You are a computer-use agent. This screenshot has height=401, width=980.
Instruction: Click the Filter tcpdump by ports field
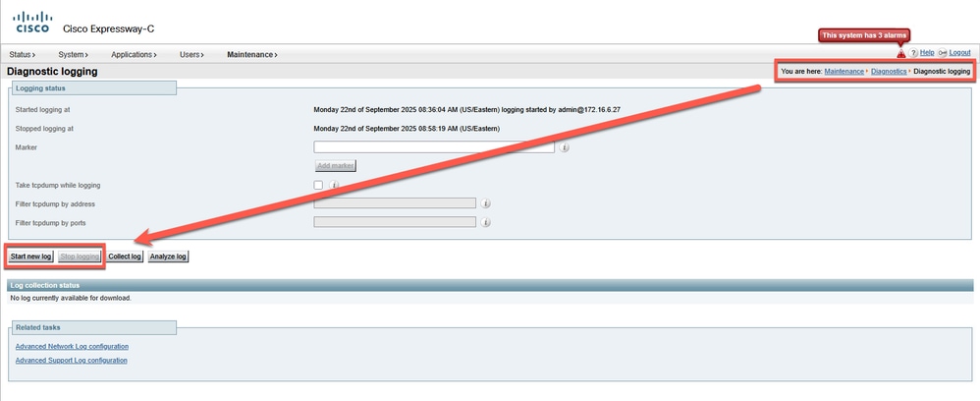coord(395,222)
